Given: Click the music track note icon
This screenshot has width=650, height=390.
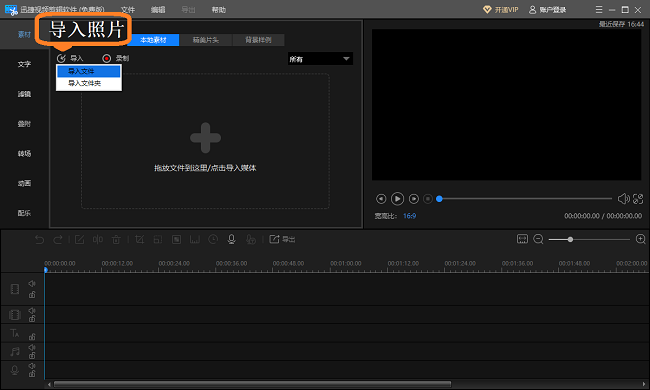Looking at the screenshot, I should 15,352.
